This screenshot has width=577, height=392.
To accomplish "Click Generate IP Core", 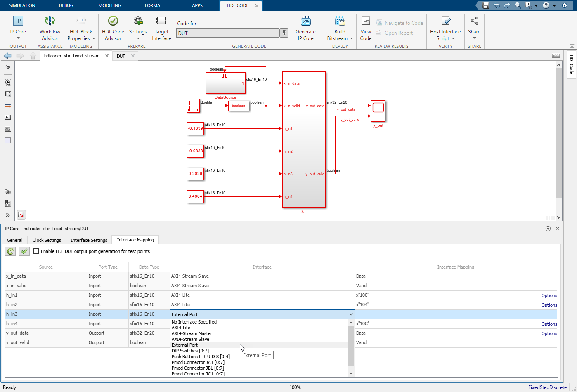I will coord(305,28).
